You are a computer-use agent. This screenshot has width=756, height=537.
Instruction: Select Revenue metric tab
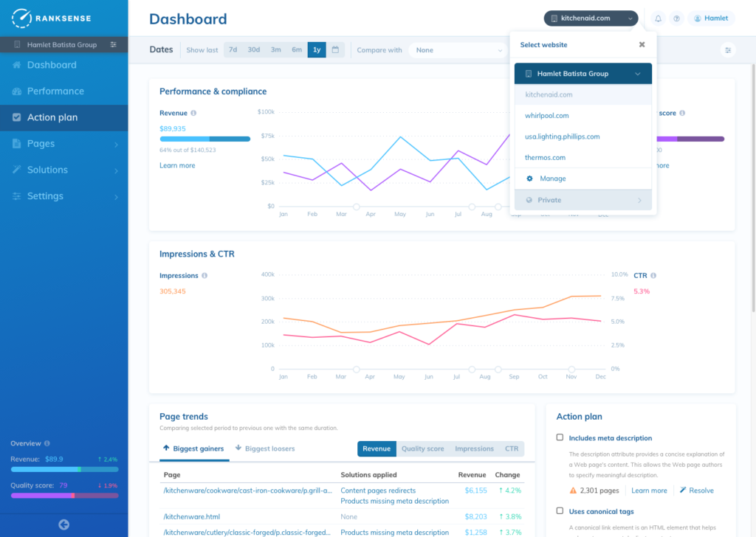[x=377, y=448]
